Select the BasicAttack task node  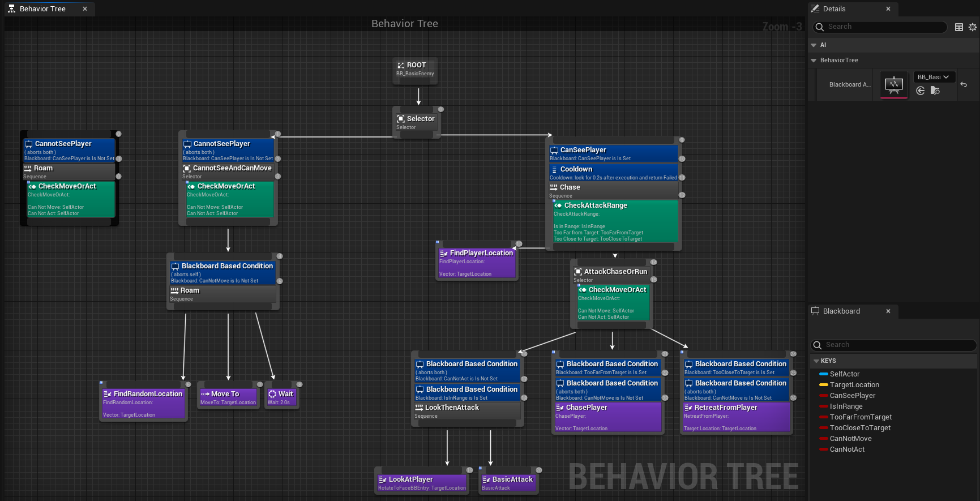[508, 482]
